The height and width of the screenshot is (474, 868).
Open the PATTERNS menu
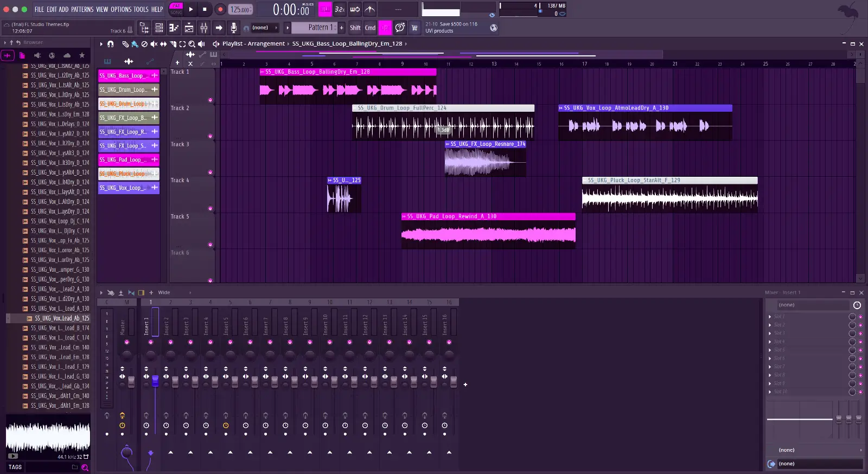pos(82,9)
